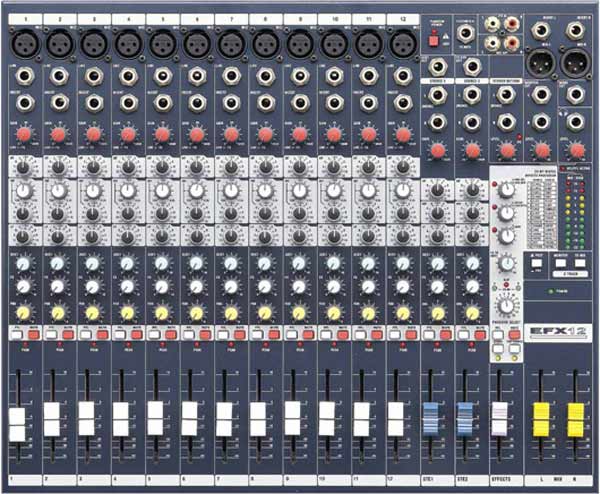
Task: Click the channel 6 yellow pan knob
Action: pyautogui.click(x=196, y=313)
